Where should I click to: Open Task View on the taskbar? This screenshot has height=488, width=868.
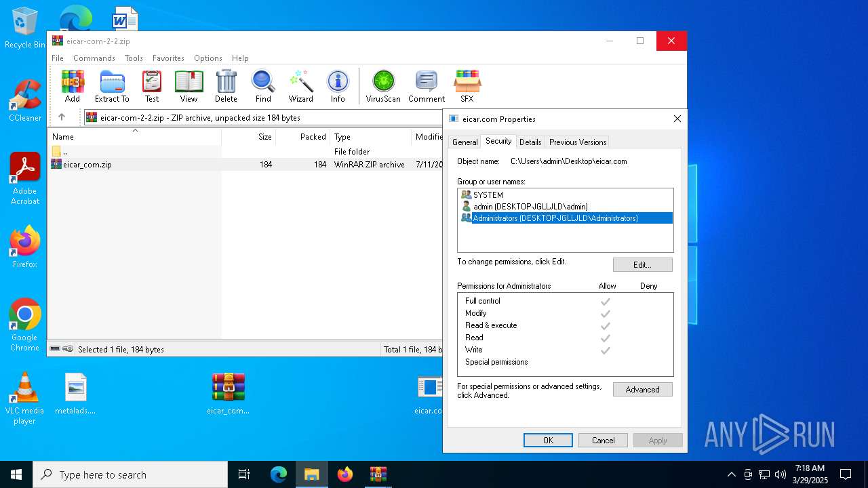(x=244, y=474)
